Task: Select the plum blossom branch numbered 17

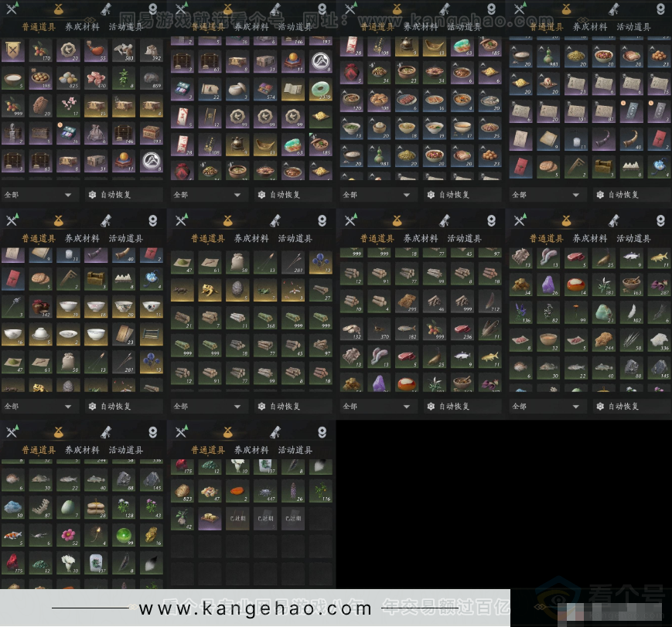Action: [69, 106]
